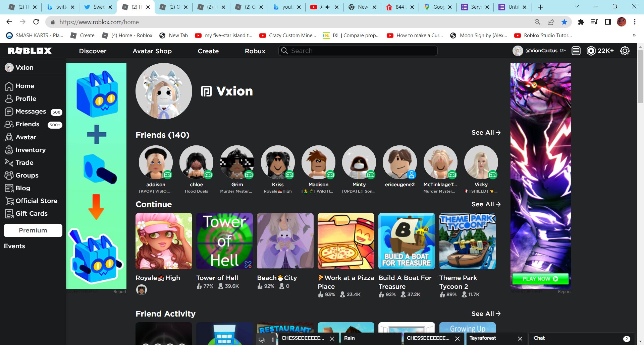Click the Vxion profile avatar picture
Screen dimensions: 644x345
point(164,91)
